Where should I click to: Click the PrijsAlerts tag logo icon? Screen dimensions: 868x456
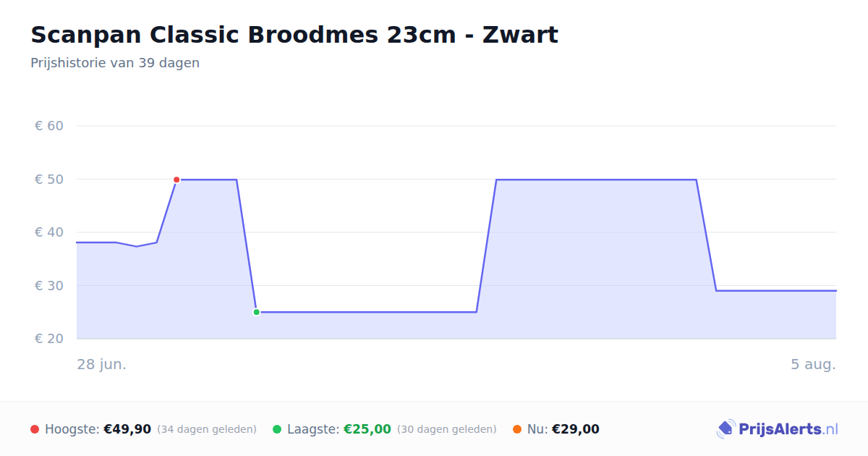[726, 429]
